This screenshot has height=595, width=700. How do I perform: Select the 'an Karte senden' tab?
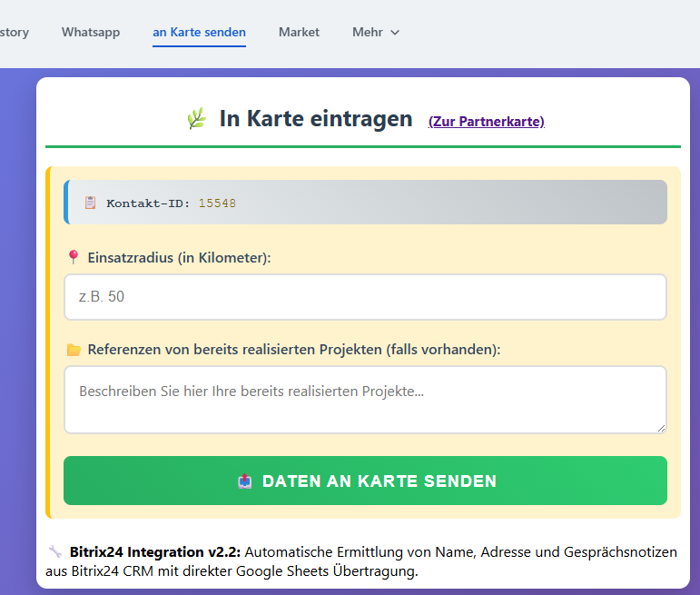(x=199, y=33)
